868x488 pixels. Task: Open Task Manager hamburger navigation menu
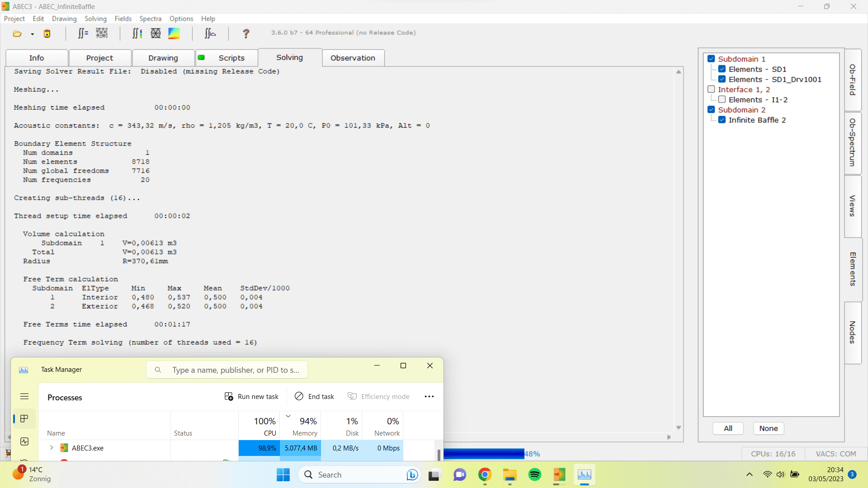[24, 396]
